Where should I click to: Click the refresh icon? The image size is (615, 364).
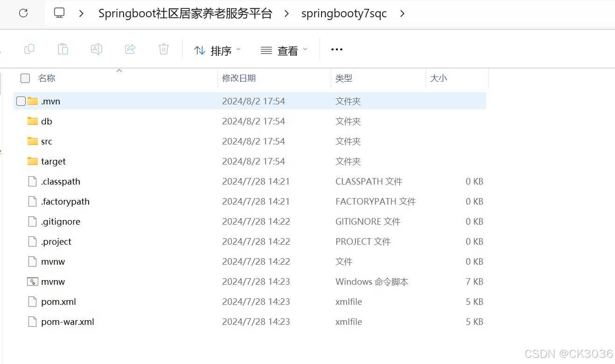coord(23,13)
